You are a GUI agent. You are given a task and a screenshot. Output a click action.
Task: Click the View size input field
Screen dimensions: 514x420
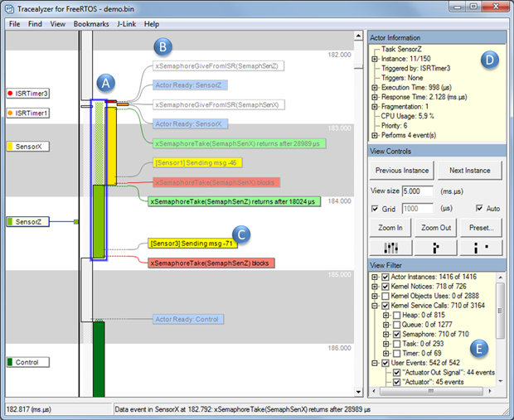click(x=418, y=191)
